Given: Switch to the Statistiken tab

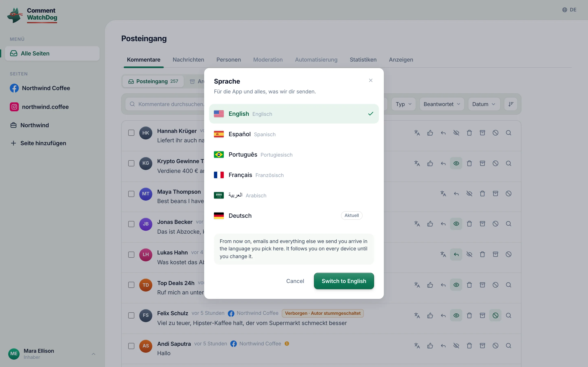Looking at the screenshot, I should [363, 60].
